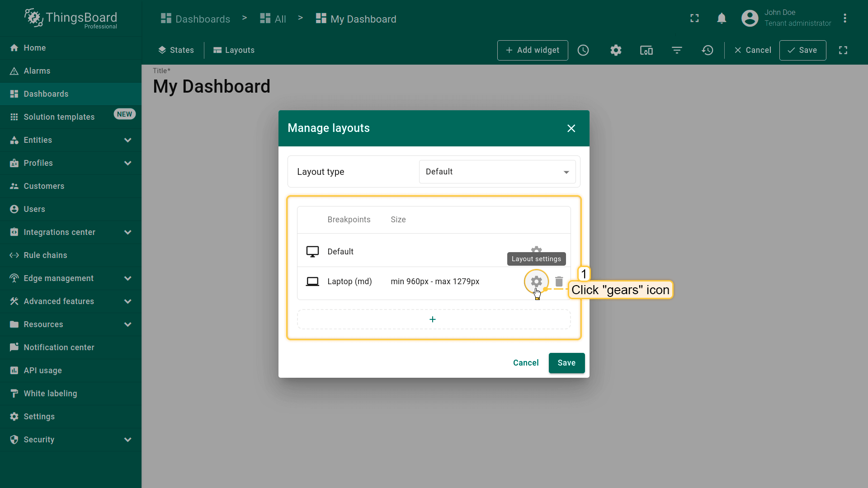This screenshot has width=868, height=488.
Task: Open the States toolbar item
Action: coord(176,50)
